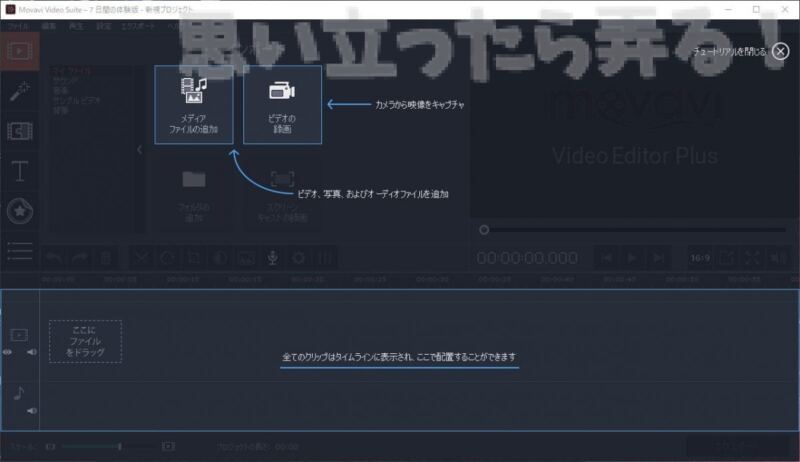Click the Audio equalizer sliders icon
This screenshot has width=800, height=462.
coord(325,258)
